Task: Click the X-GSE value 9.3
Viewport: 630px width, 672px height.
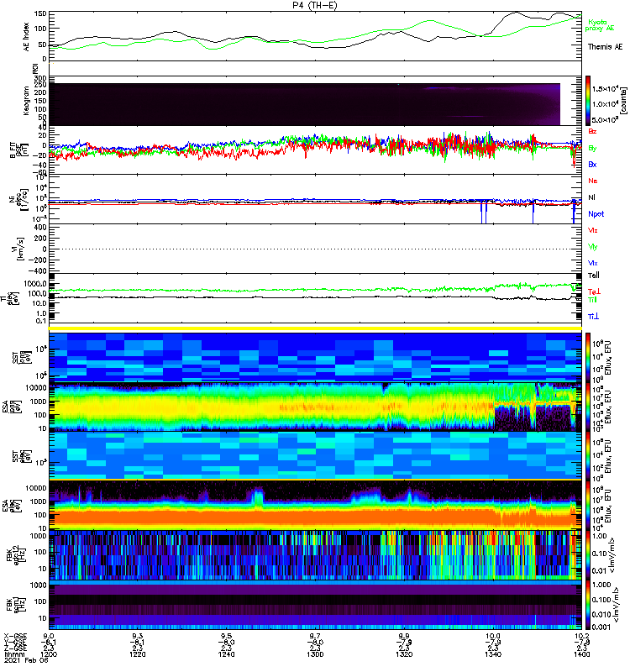Action: click(x=138, y=636)
